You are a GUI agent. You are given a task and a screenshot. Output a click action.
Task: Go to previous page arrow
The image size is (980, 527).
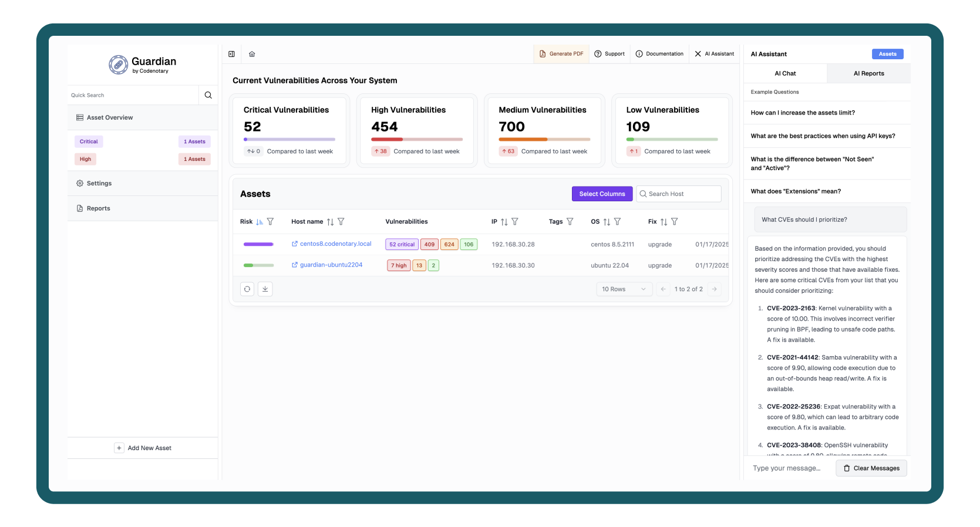pos(663,289)
